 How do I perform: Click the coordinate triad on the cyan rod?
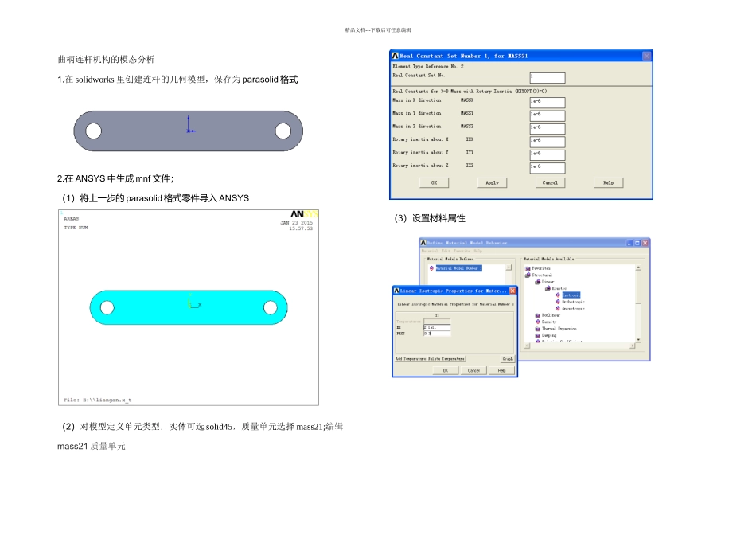point(194,301)
